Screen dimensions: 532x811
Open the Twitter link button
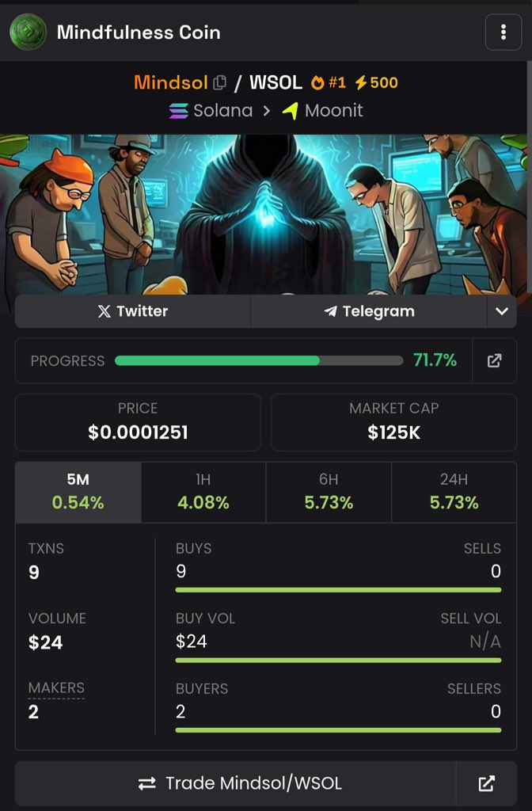click(x=133, y=311)
